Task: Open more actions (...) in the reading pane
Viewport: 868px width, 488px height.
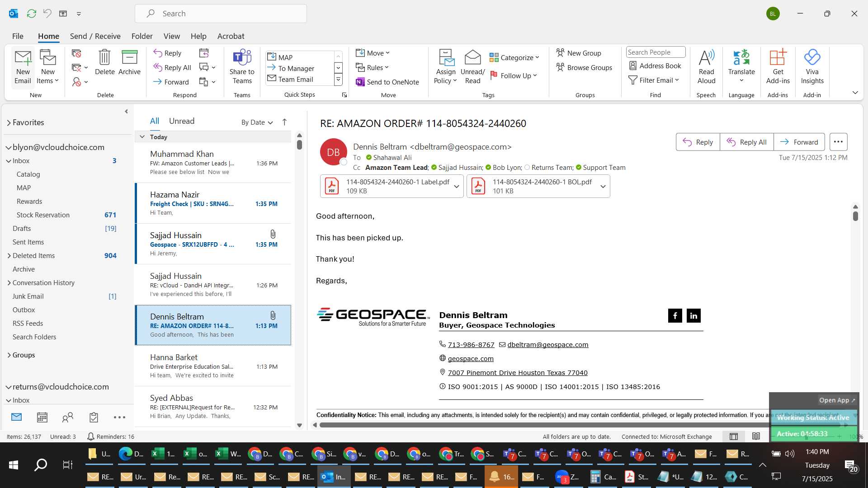Action: (838, 142)
